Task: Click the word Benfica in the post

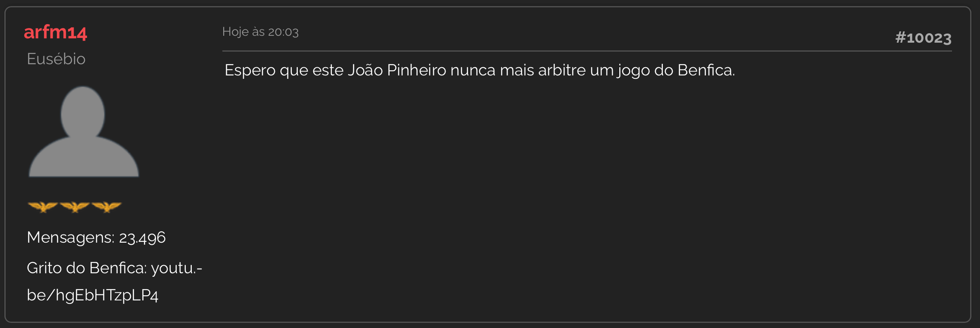Action: point(706,70)
